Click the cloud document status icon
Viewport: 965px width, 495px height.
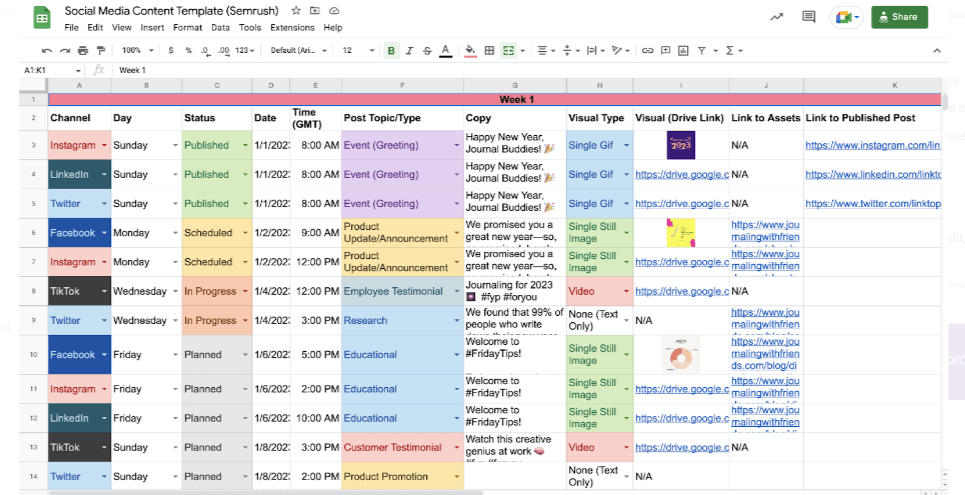pos(334,10)
